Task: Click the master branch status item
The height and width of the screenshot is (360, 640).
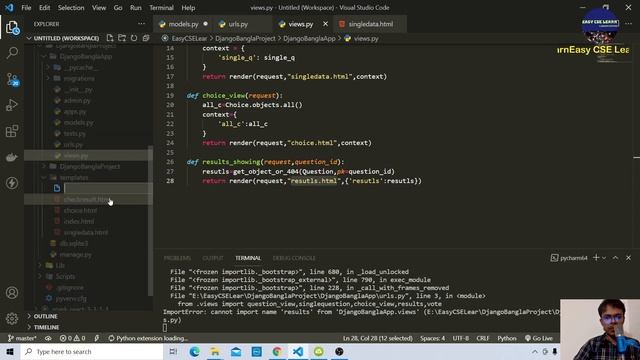Action: [x=22, y=338]
